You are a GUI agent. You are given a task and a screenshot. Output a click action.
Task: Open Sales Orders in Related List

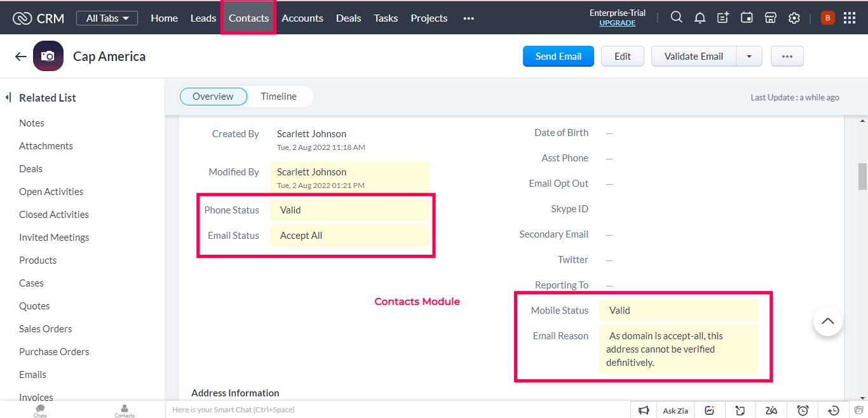(x=45, y=329)
